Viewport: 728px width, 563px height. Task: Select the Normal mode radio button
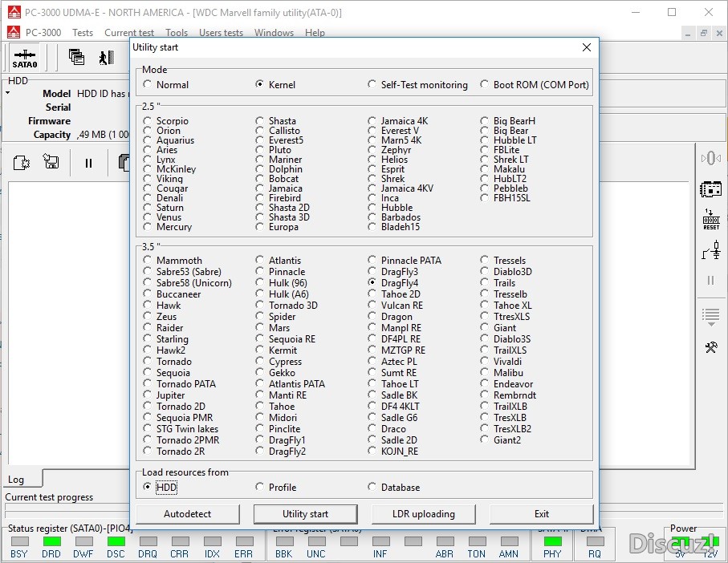(x=148, y=84)
